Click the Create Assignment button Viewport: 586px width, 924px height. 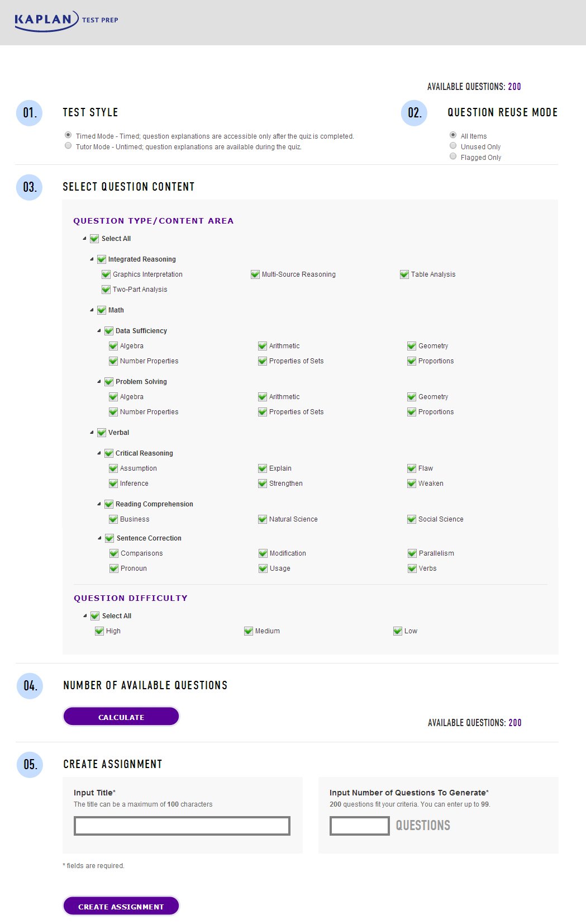(121, 906)
